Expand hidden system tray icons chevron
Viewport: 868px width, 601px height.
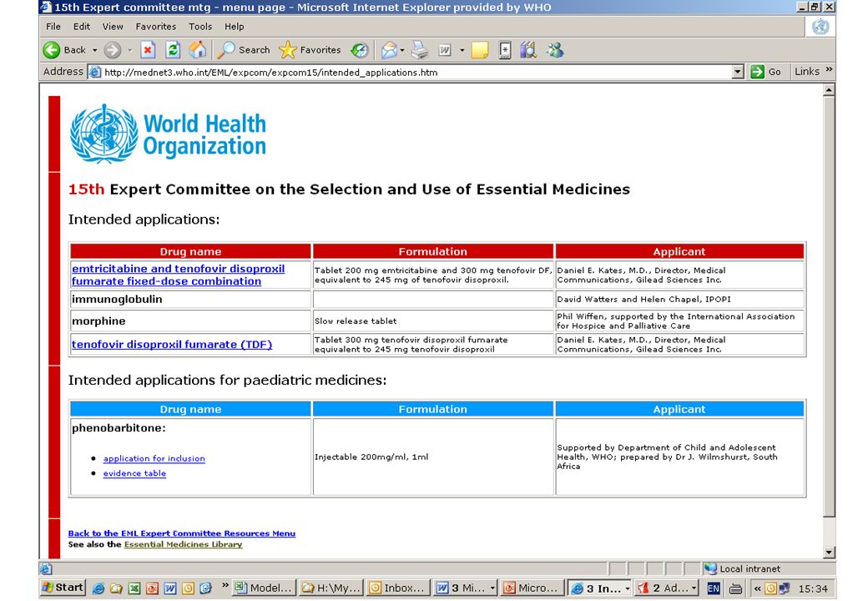pyautogui.click(x=757, y=588)
